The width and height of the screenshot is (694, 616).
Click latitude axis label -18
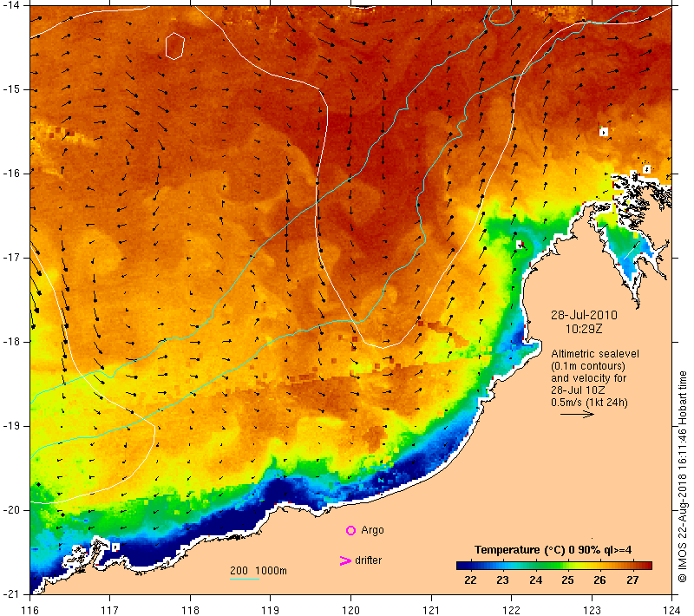pos(10,342)
